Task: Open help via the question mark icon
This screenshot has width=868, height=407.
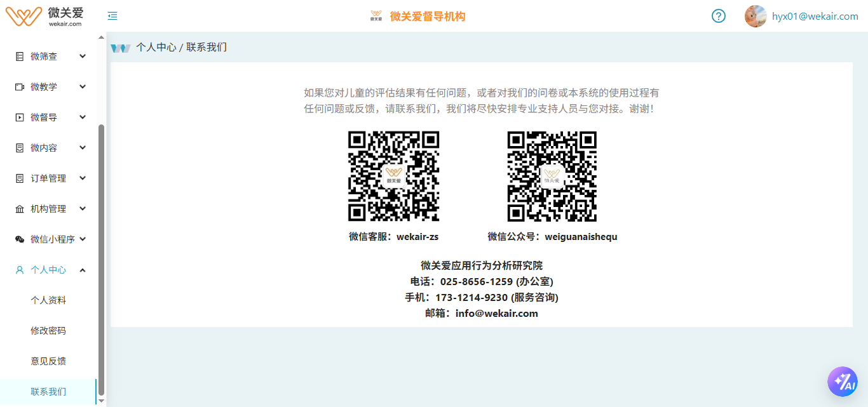Action: (x=718, y=16)
